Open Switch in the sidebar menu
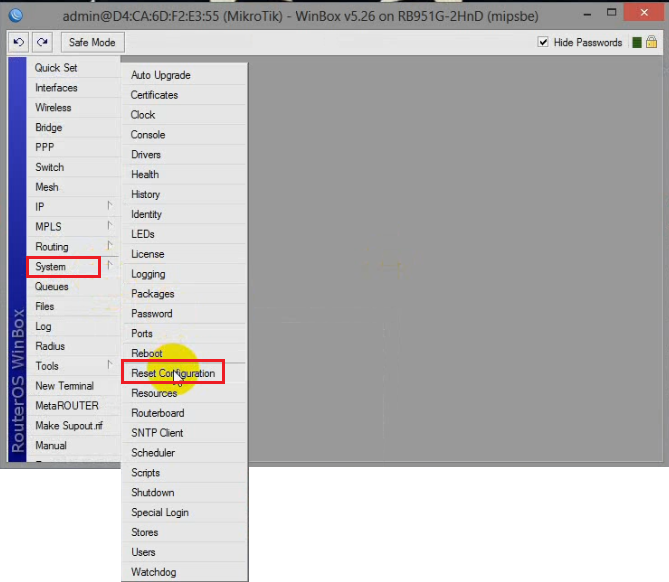Viewport: 669px width, 582px height. pyautogui.click(x=49, y=167)
